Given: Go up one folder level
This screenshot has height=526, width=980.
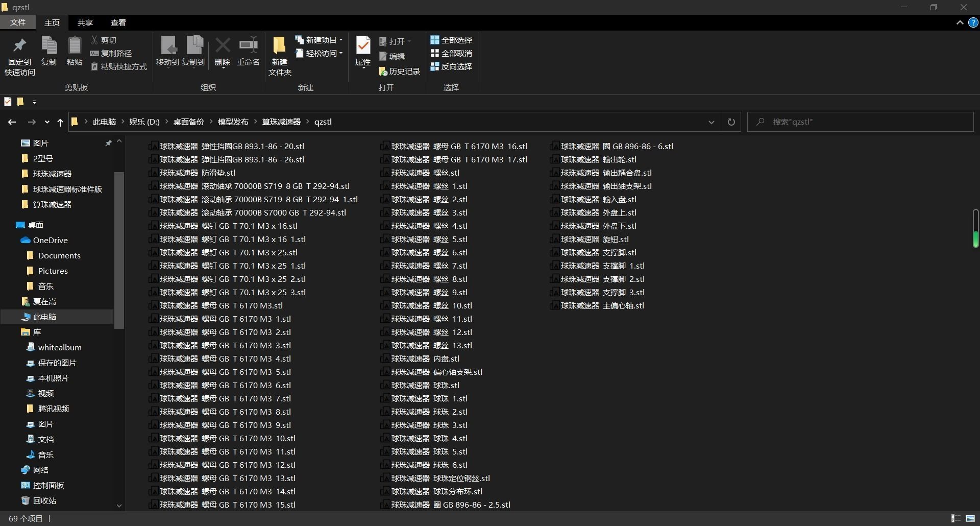Looking at the screenshot, I should [60, 122].
